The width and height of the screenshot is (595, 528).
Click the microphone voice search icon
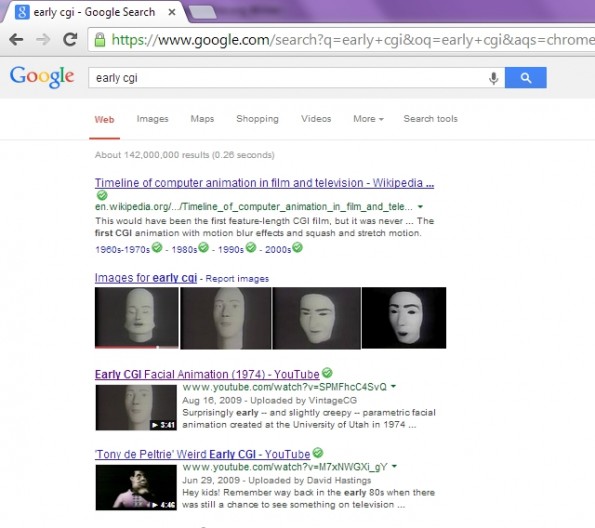tap(493, 78)
